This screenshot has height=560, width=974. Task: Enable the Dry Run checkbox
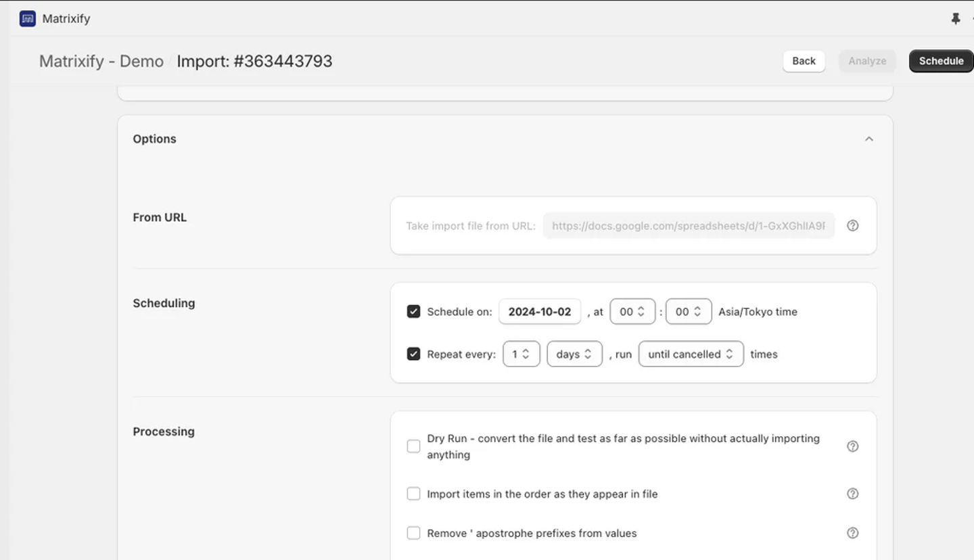coord(413,446)
